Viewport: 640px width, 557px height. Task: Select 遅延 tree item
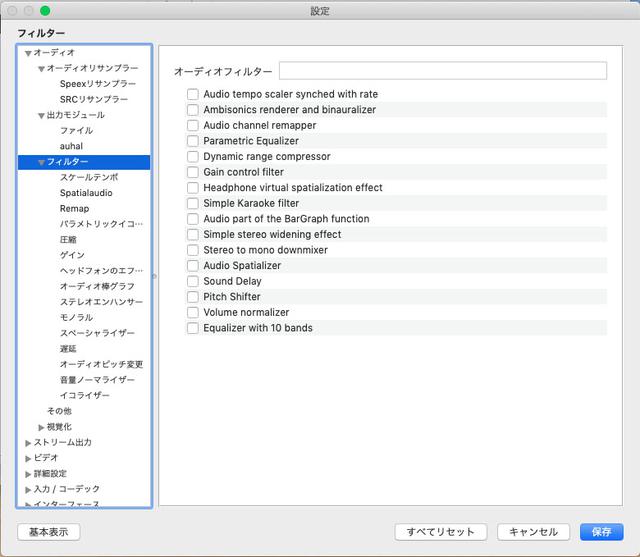pyautogui.click(x=68, y=348)
